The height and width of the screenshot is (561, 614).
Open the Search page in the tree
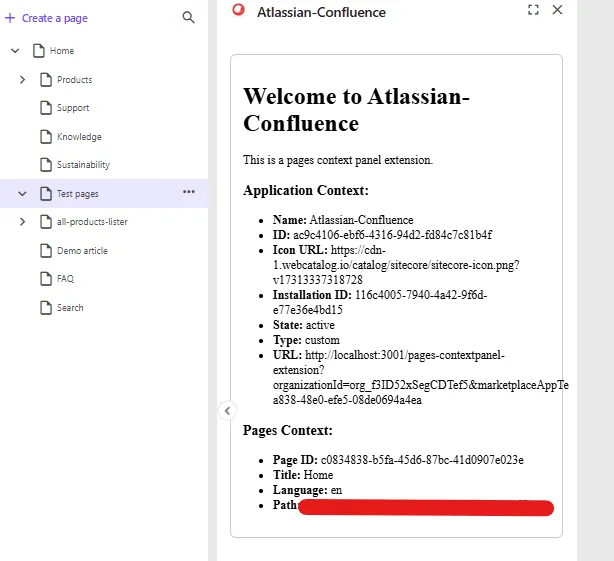point(70,308)
